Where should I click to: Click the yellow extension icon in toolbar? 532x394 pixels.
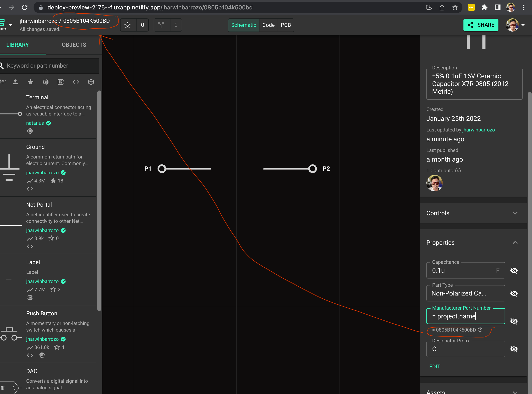pos(471,7)
